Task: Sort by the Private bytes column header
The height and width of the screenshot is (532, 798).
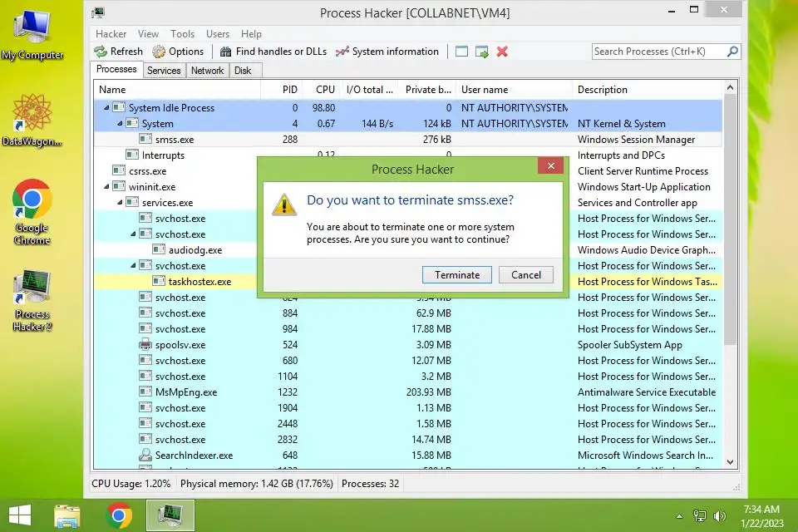Action: (x=427, y=90)
